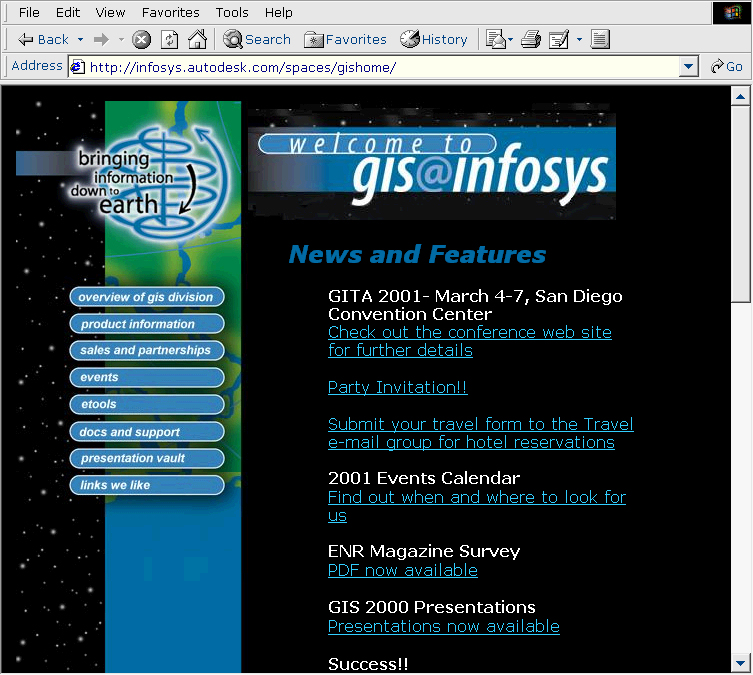Open the Tools menu

pos(232,12)
